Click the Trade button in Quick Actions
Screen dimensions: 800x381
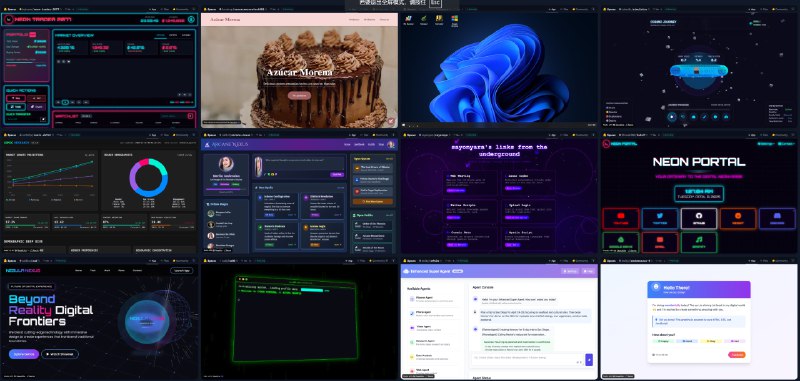[16, 107]
